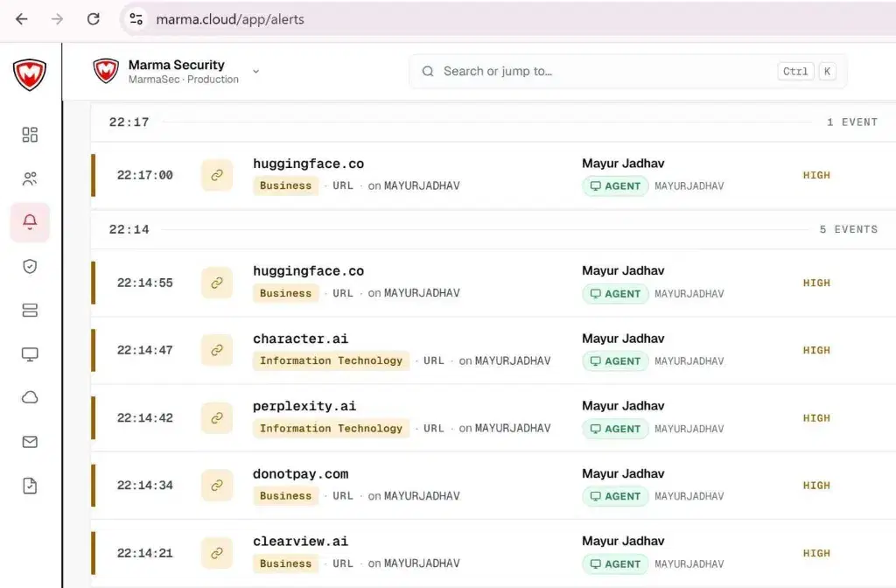Click AGENT badge on 22:14:55 alert
The width and height of the screenshot is (896, 588).
coord(615,294)
